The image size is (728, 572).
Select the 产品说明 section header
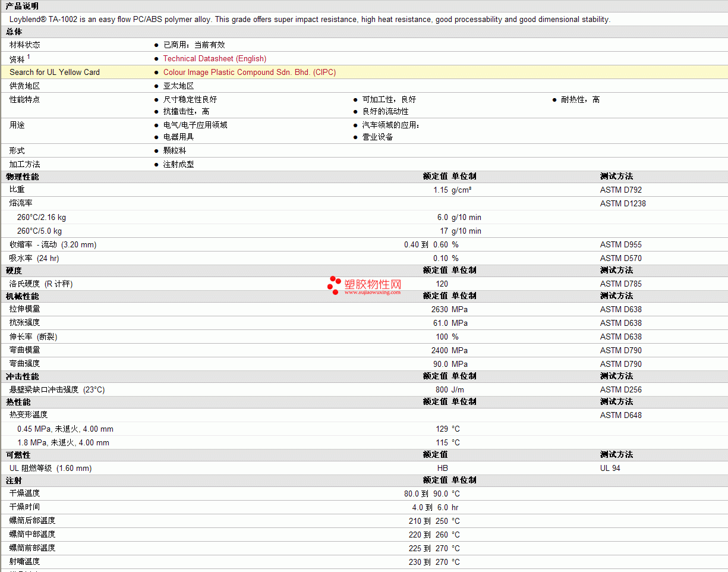click(22, 6)
